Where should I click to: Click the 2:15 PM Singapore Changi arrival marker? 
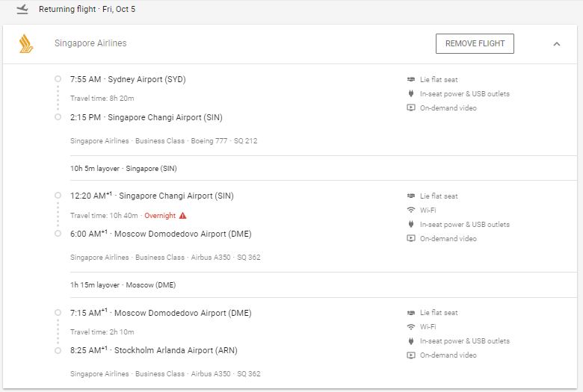point(58,117)
